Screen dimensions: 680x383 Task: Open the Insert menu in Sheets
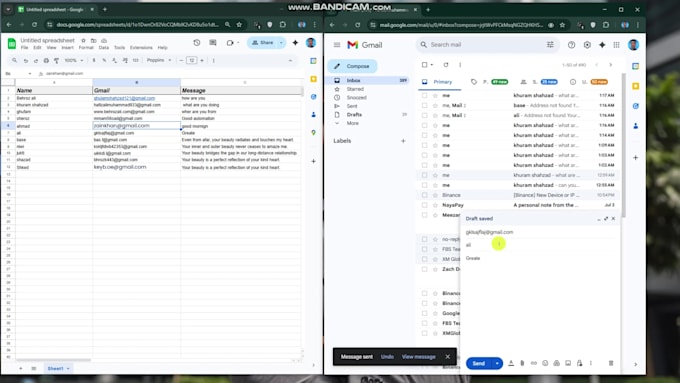click(67, 48)
